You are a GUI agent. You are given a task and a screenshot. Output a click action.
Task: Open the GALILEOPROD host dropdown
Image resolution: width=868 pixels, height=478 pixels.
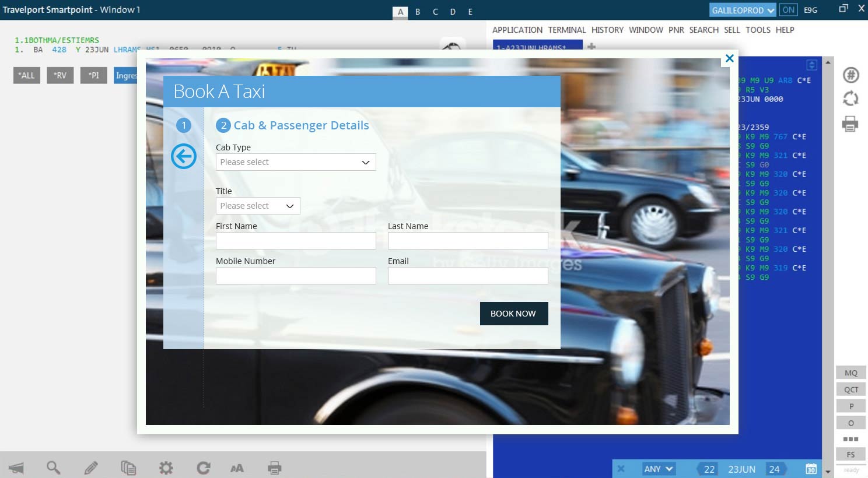click(x=743, y=10)
